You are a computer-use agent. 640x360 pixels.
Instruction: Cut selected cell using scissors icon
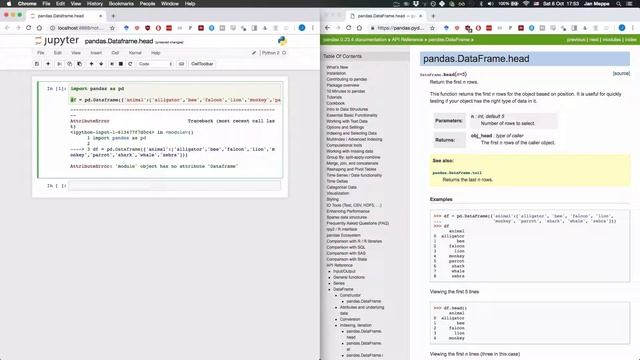coord(59,64)
